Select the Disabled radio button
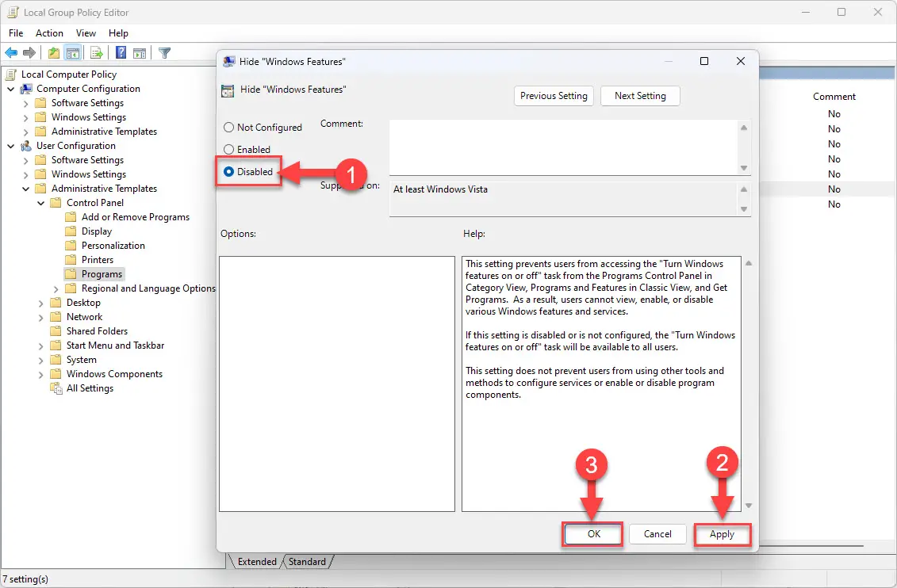This screenshot has width=897, height=588. click(229, 171)
